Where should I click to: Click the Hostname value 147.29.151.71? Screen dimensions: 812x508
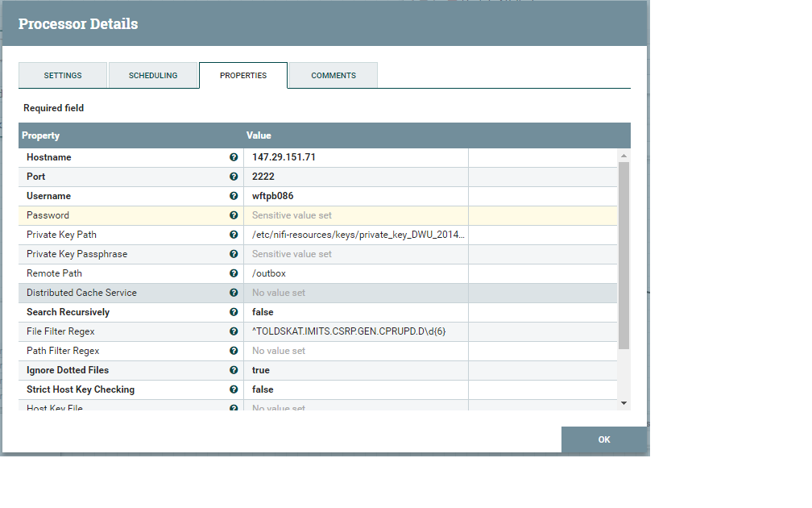click(x=284, y=157)
